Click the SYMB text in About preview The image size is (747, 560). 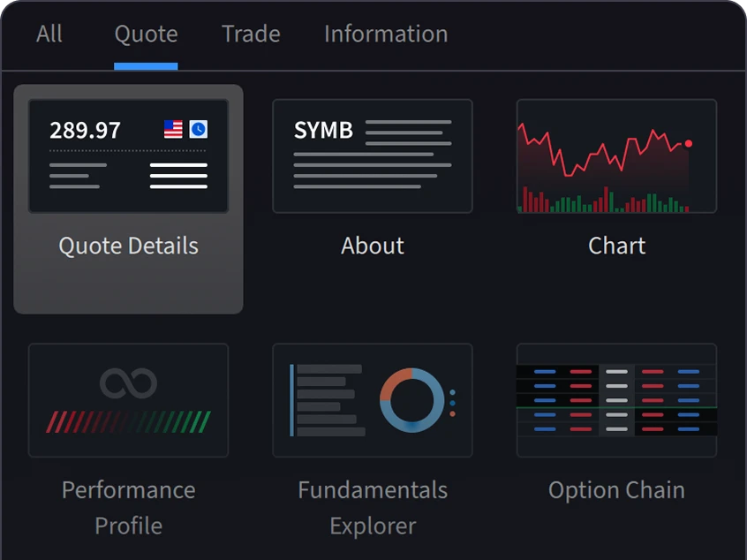[323, 131]
